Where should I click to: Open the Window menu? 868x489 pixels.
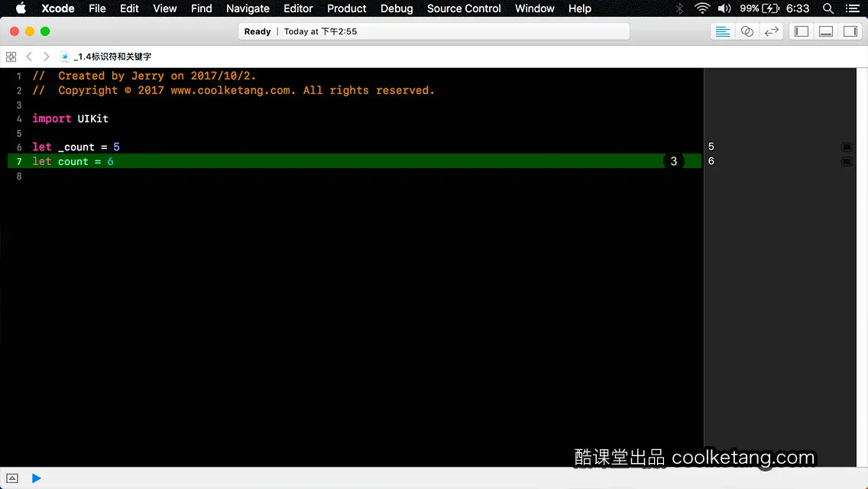pyautogui.click(x=534, y=8)
